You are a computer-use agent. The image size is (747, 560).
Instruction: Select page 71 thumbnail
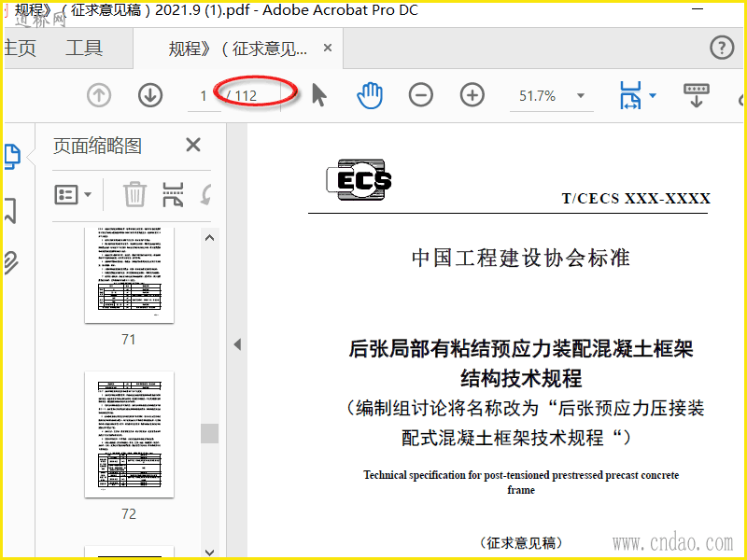129,275
